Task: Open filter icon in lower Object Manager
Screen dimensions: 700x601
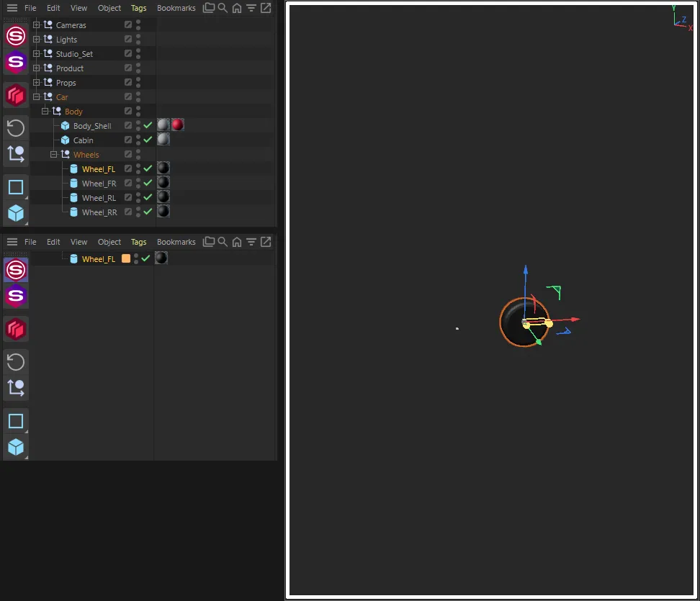Action: coord(251,242)
